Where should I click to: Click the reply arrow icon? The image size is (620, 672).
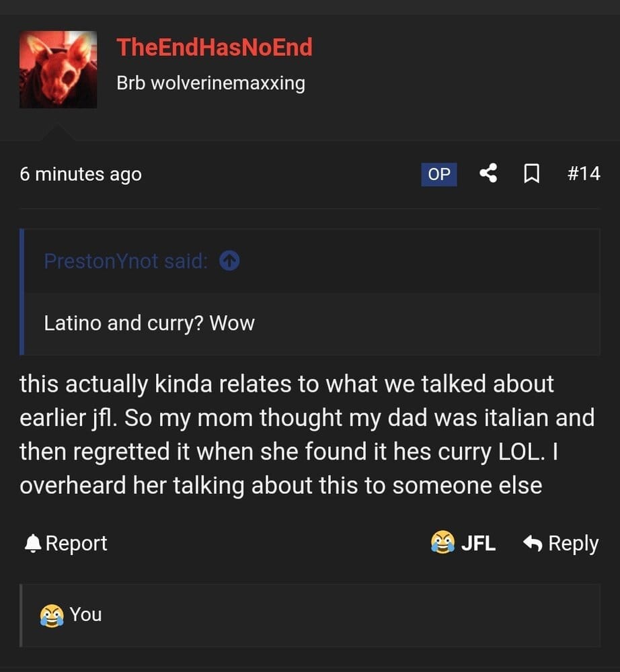point(533,543)
